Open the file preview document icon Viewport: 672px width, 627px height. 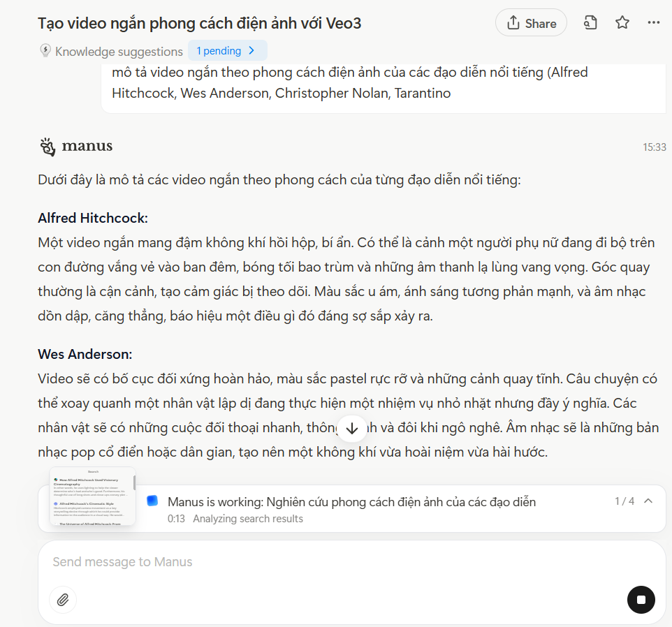[x=590, y=23]
